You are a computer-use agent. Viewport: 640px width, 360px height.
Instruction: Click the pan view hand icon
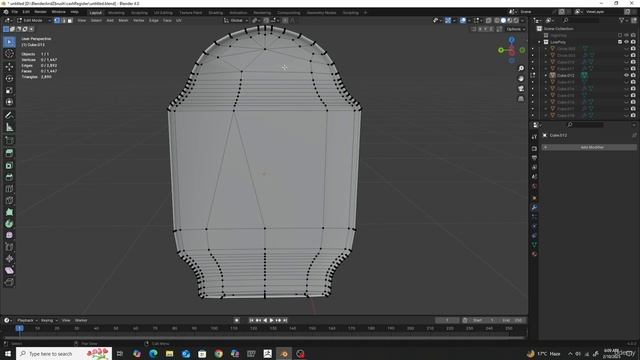[521, 78]
